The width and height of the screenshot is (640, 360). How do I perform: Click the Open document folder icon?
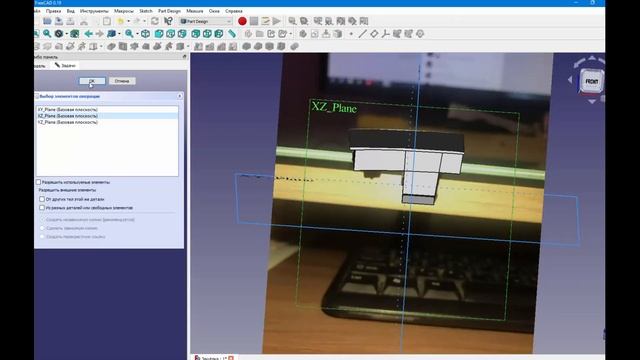tap(47, 21)
